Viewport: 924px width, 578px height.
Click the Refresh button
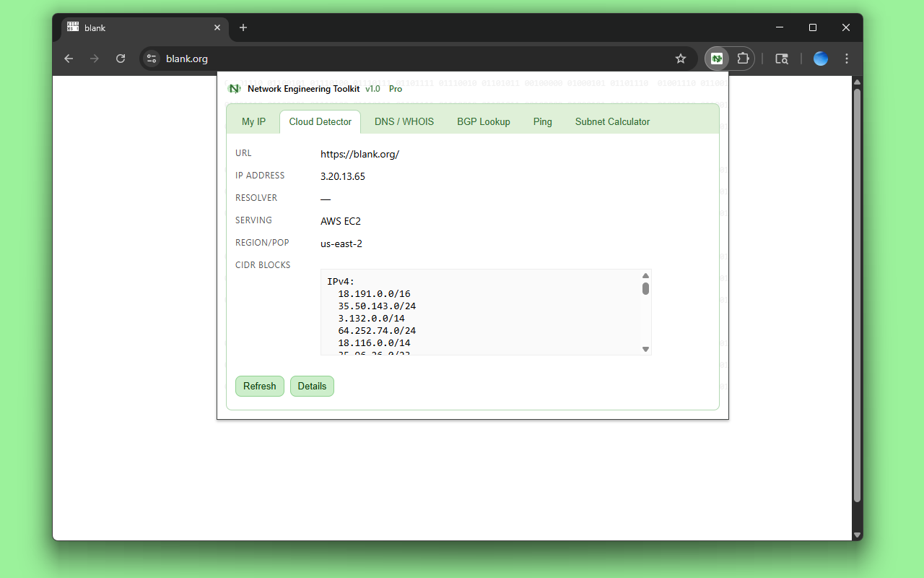pyautogui.click(x=260, y=386)
